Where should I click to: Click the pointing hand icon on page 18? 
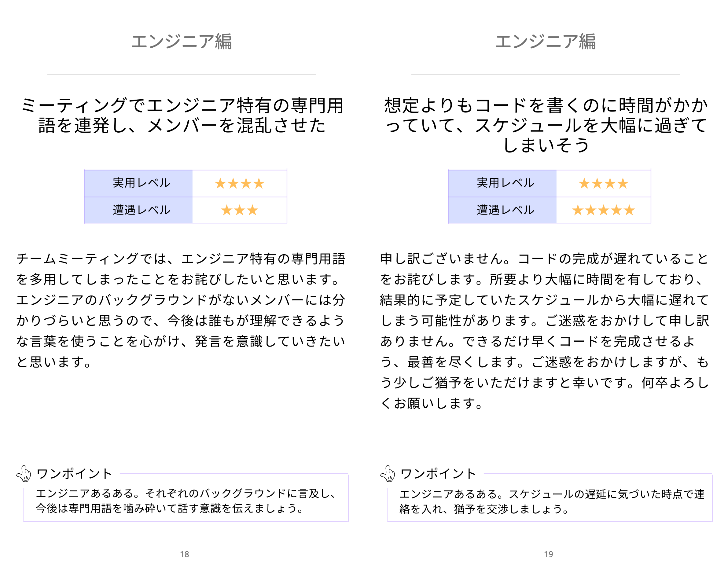click(24, 473)
